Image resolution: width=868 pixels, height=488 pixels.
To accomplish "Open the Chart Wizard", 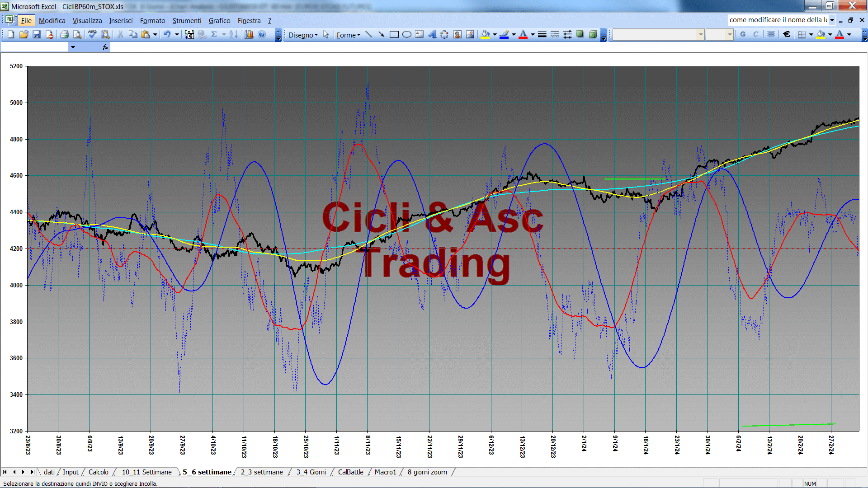I will 249,34.
